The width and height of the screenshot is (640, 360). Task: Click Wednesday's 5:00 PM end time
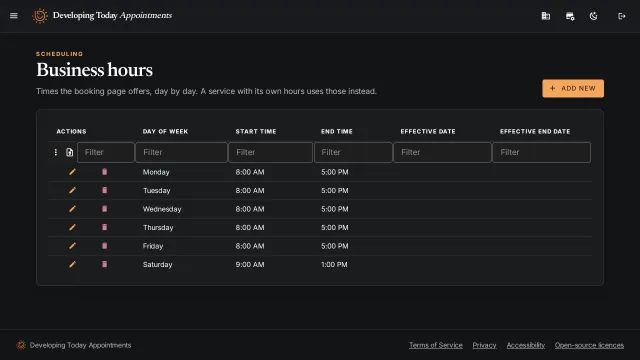click(335, 209)
